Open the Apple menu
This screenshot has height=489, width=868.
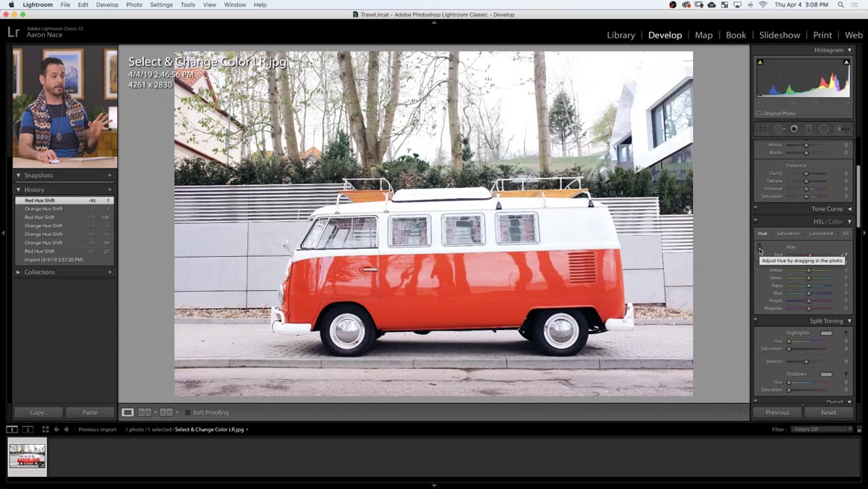click(10, 4)
